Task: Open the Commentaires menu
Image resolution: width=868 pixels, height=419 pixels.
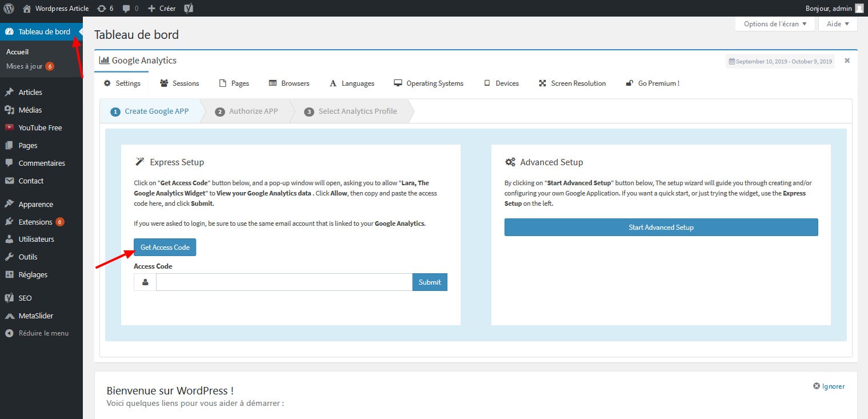Action: click(41, 163)
